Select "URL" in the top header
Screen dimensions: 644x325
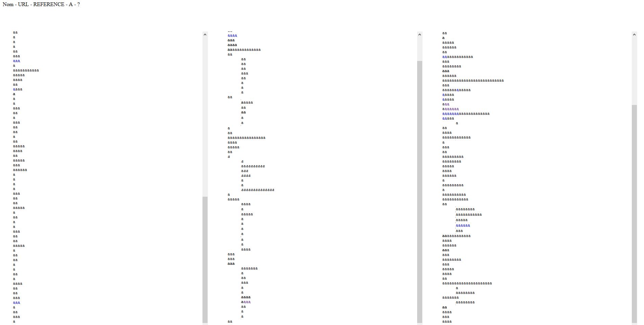point(23,4)
